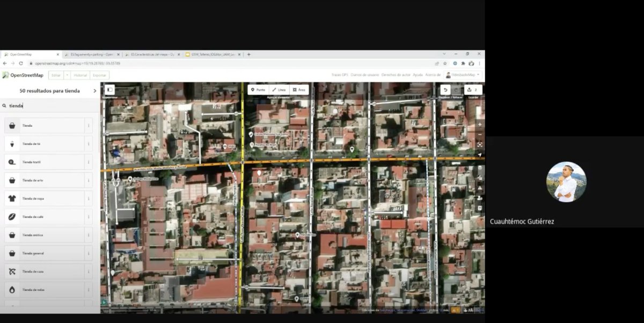The image size is (644, 323).
Task: Select the Punto drawing tool
Action: pyautogui.click(x=259, y=90)
